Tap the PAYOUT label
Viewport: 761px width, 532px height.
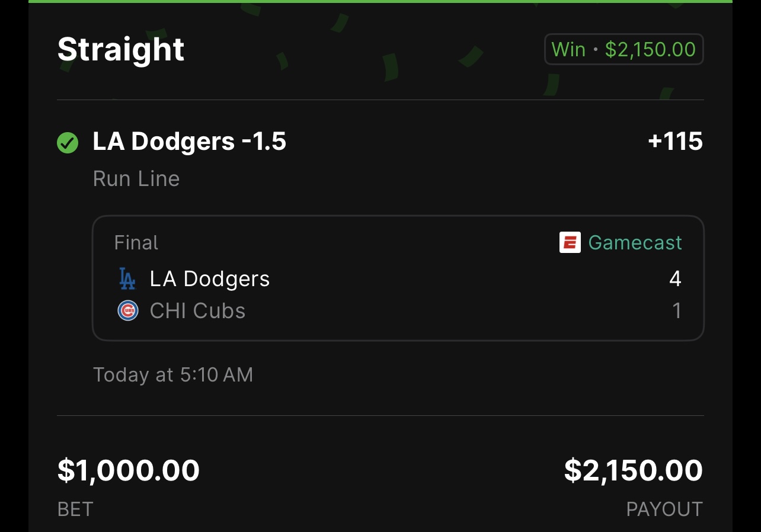click(664, 509)
